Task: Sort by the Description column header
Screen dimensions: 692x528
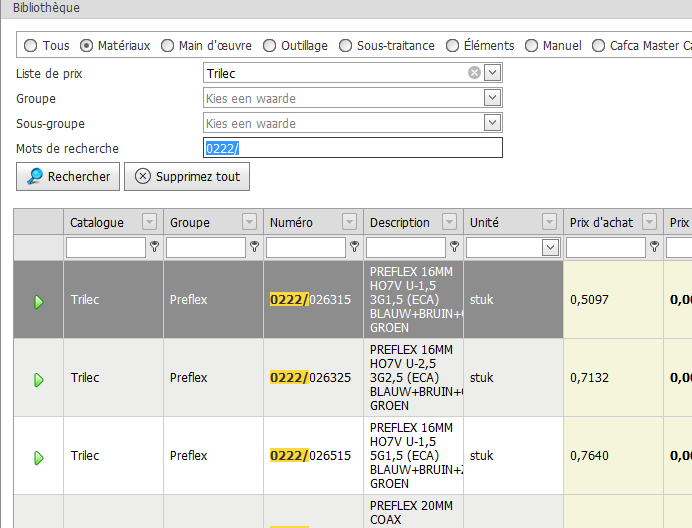Action: [399, 223]
